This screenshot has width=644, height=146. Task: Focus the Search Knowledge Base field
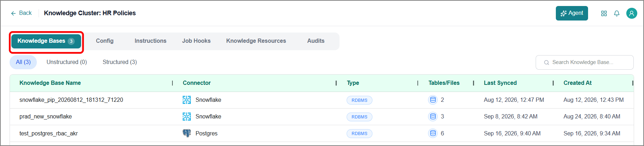click(x=585, y=62)
